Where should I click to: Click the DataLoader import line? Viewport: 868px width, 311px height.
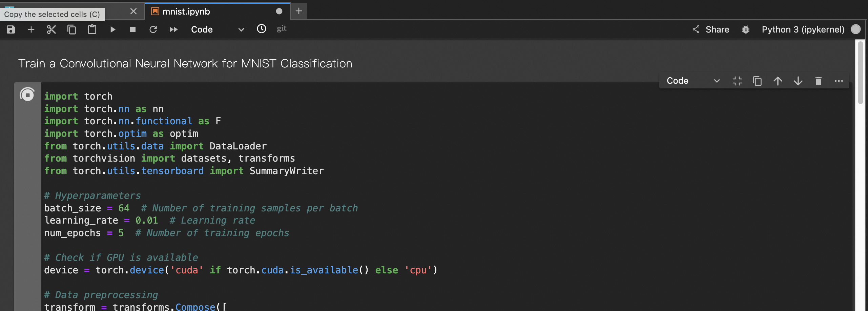point(156,146)
